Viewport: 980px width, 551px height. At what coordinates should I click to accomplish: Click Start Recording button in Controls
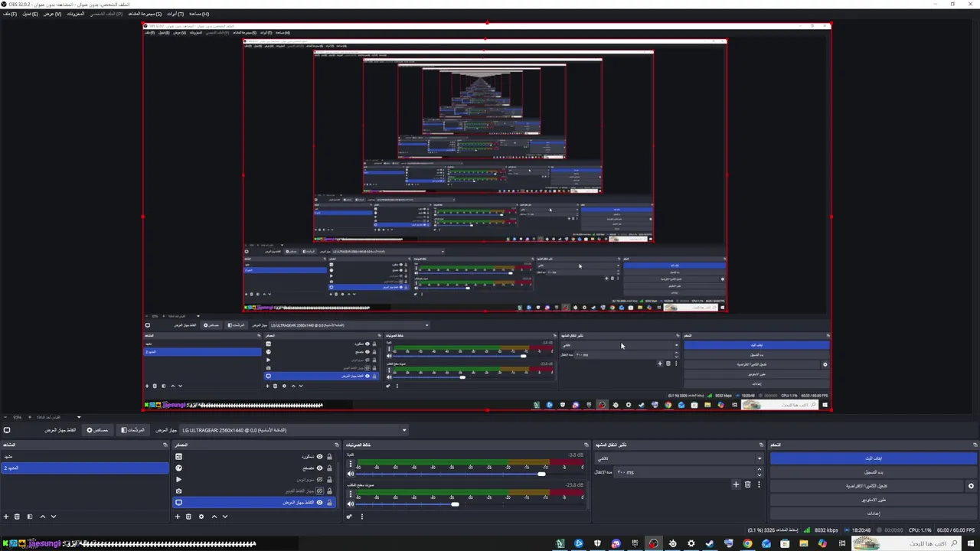point(874,472)
